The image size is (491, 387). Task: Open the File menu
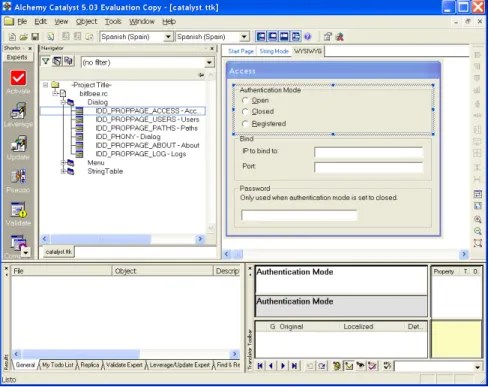[22, 22]
